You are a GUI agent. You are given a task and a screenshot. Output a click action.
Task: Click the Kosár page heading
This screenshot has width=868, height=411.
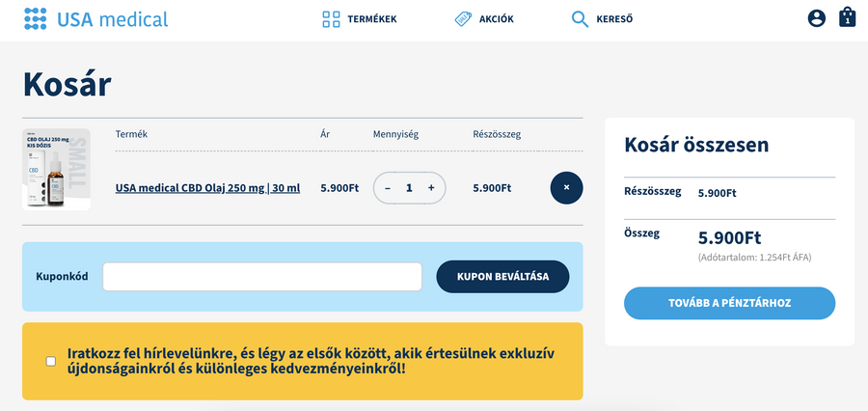point(67,84)
